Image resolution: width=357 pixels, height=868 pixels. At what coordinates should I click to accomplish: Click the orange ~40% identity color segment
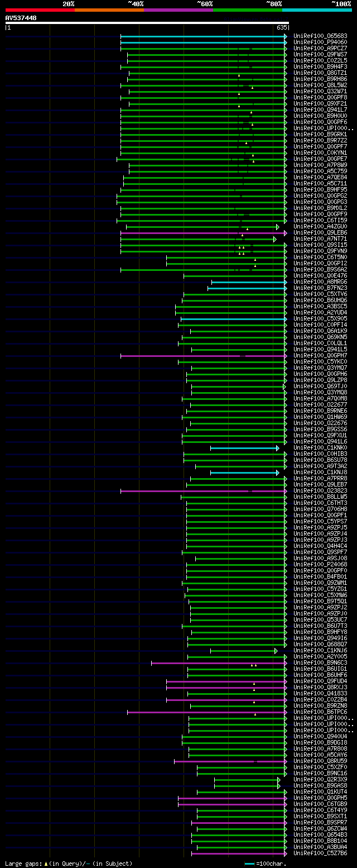[x=109, y=9]
